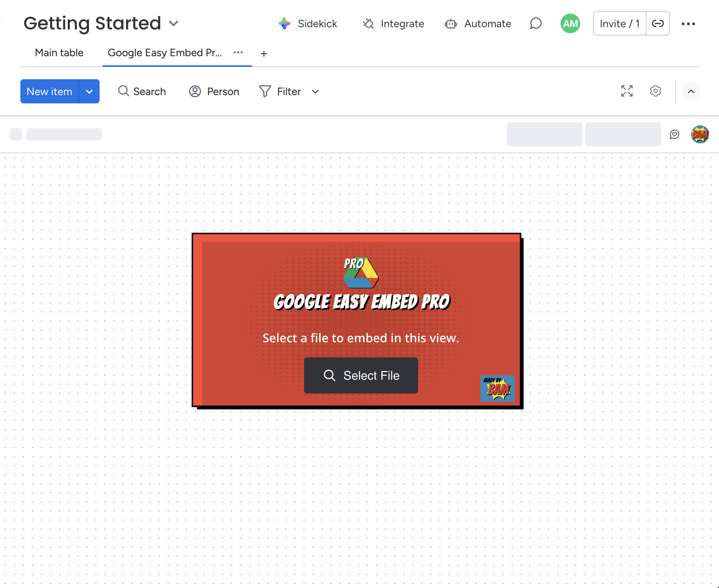719x588 pixels.
Task: Add a new view with the plus sign
Action: 263,53
